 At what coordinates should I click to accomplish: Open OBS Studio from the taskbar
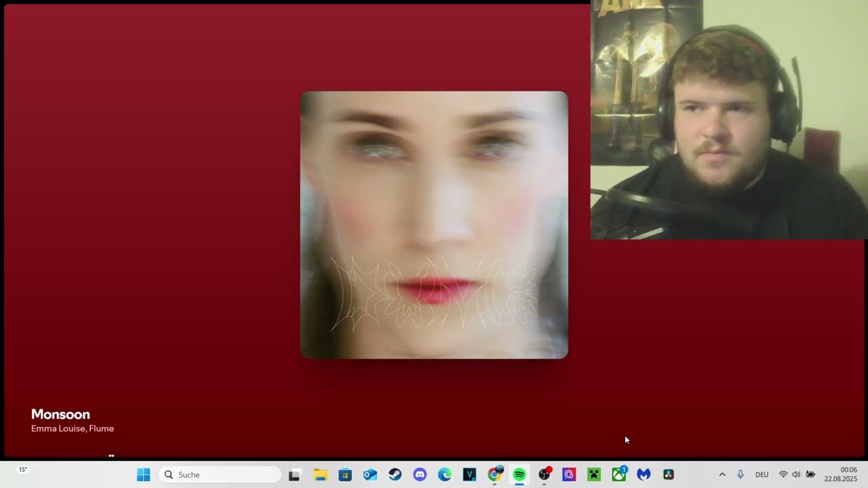[545, 474]
